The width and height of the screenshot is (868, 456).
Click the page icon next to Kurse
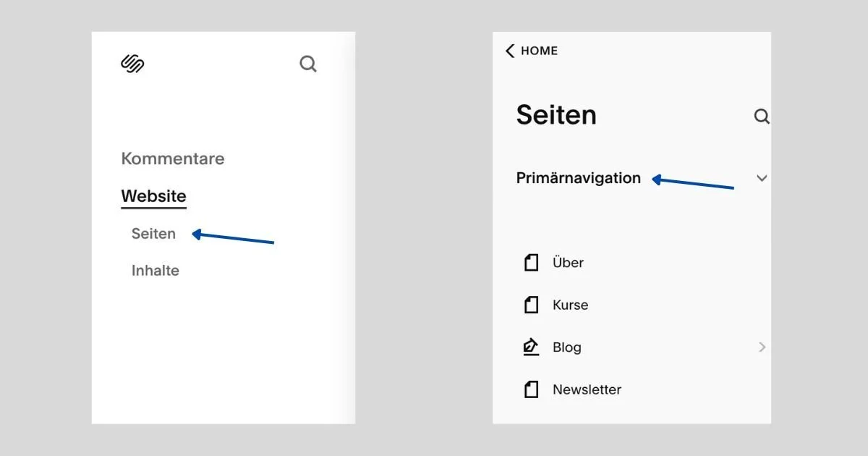pos(532,305)
